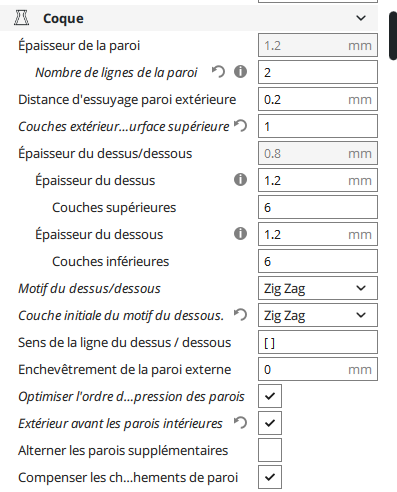Reset Couche initiale du motif du dessous

pos(240,315)
